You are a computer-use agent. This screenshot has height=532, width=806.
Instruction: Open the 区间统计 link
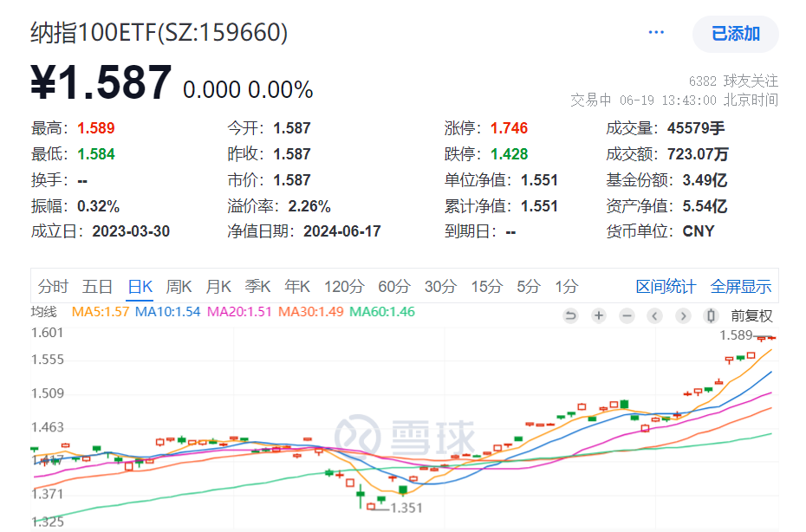pyautogui.click(x=666, y=286)
